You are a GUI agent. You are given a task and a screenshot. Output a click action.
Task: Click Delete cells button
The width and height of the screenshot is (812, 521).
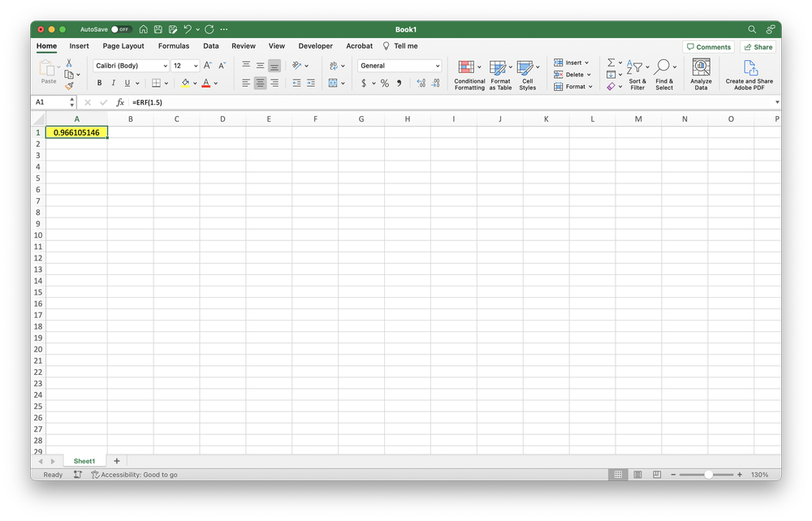coord(571,75)
